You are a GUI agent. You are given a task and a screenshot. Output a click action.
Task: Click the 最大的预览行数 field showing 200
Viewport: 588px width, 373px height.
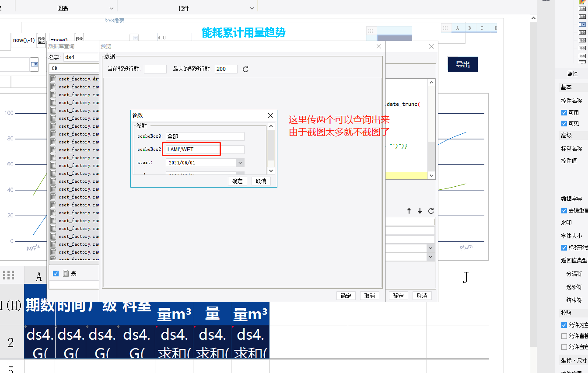(226, 69)
